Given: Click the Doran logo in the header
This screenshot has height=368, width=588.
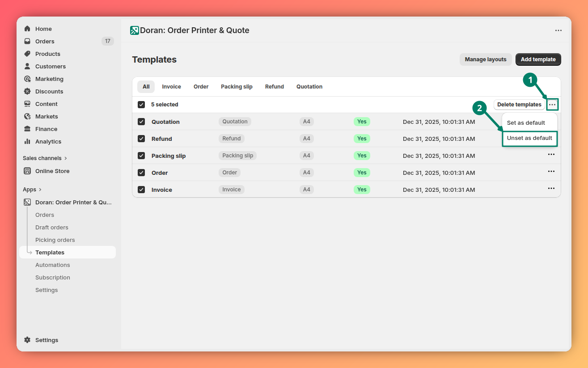Looking at the screenshot, I should point(135,30).
